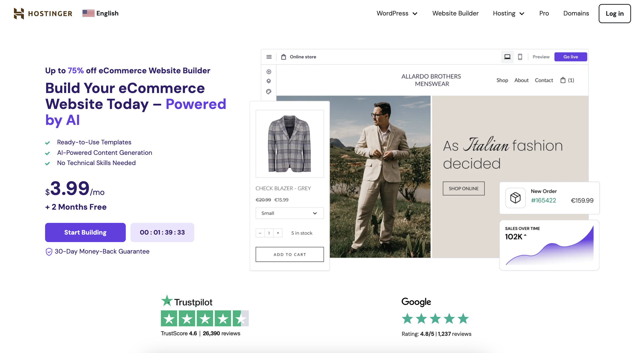Click the SHOP ONLINE button
The width and height of the screenshot is (644, 353).
pyautogui.click(x=463, y=188)
